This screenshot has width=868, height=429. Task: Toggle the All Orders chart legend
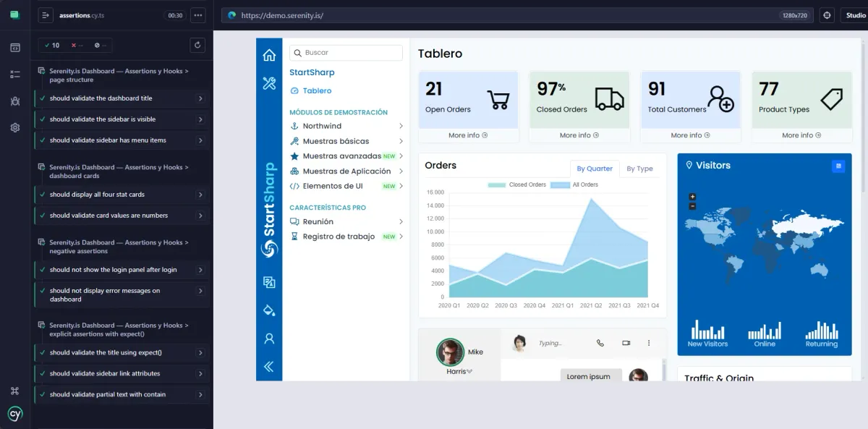point(574,184)
